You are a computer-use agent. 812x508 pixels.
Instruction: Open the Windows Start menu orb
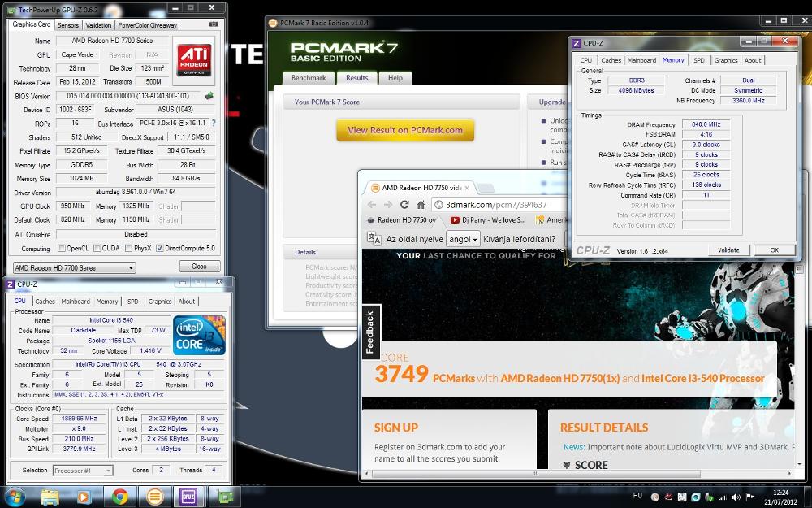[14, 497]
